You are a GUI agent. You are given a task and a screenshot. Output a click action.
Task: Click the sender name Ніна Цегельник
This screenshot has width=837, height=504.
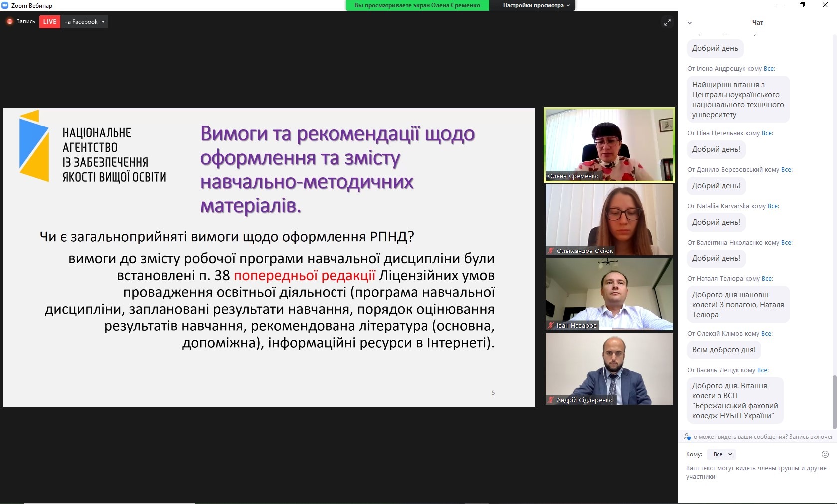(x=720, y=133)
